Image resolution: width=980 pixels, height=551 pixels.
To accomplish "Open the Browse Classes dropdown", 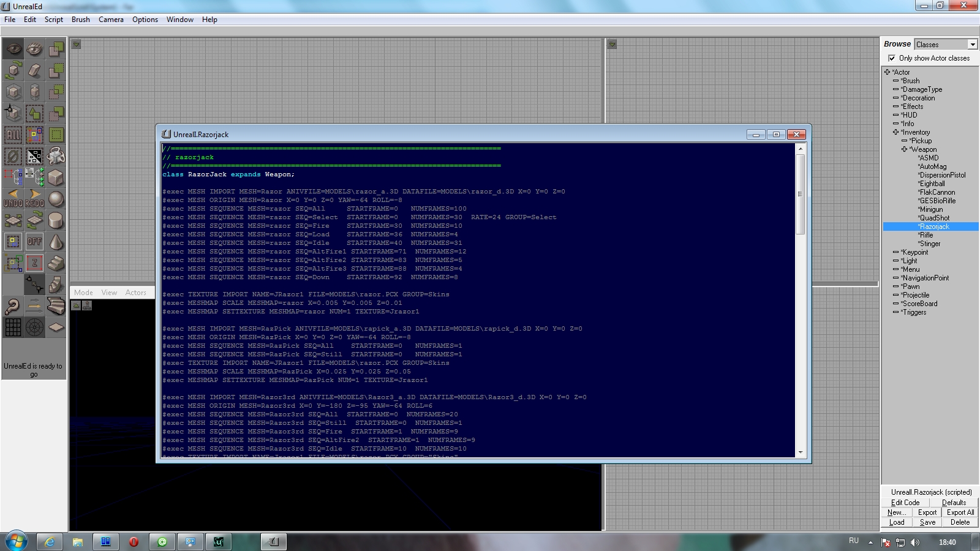I will (x=972, y=44).
